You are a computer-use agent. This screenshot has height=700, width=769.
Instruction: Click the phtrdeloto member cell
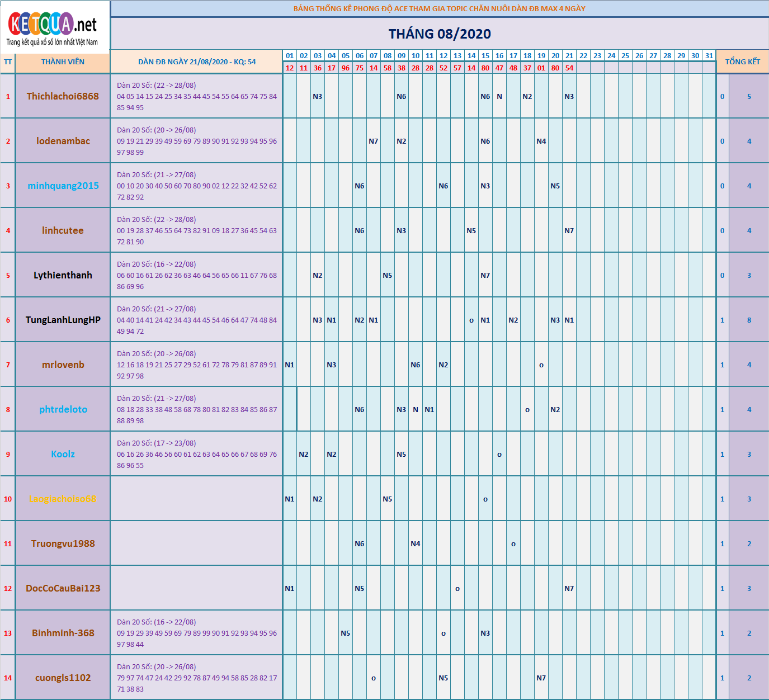63,409
